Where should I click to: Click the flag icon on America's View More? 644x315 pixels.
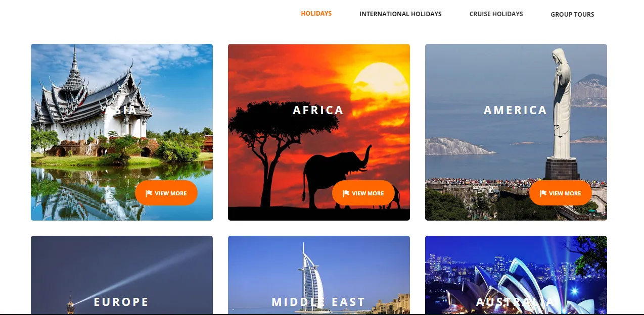(543, 193)
